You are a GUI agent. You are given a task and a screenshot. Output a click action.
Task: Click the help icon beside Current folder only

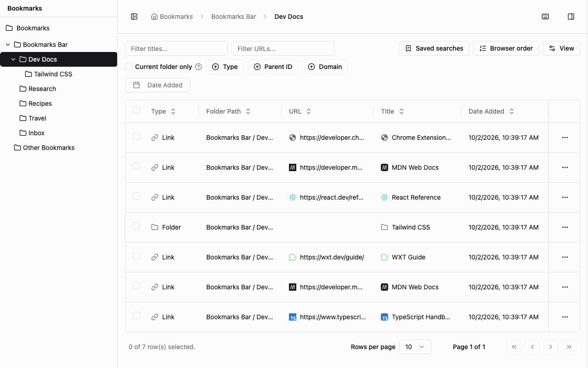[198, 67]
